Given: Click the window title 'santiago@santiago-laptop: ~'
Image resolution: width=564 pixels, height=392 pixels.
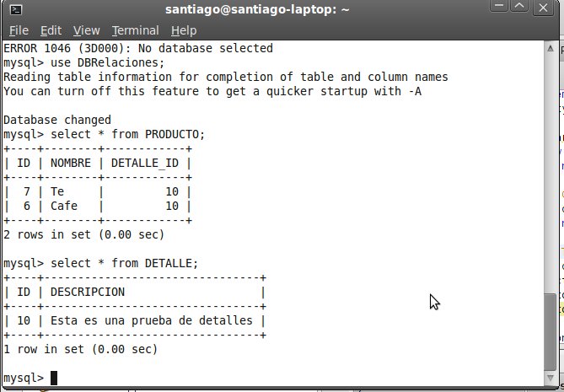Looking at the screenshot, I should [257, 10].
